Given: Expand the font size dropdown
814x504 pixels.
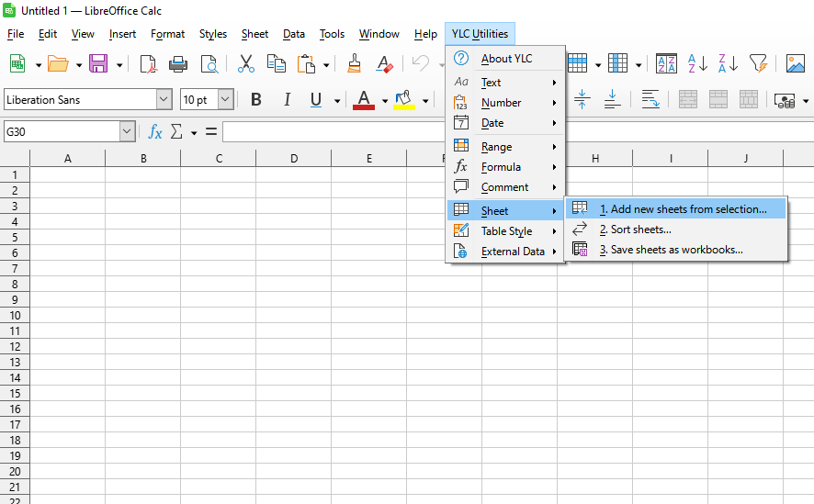Looking at the screenshot, I should (x=225, y=100).
